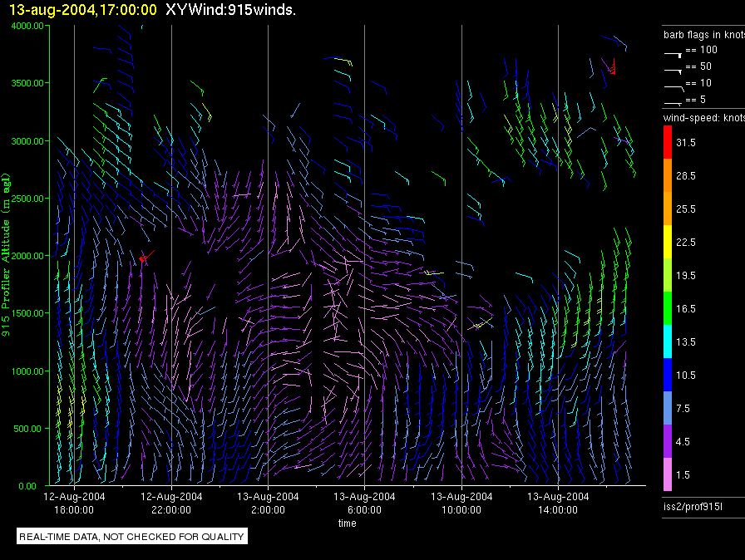Click the 0.00 altitude axis label

(x=27, y=486)
